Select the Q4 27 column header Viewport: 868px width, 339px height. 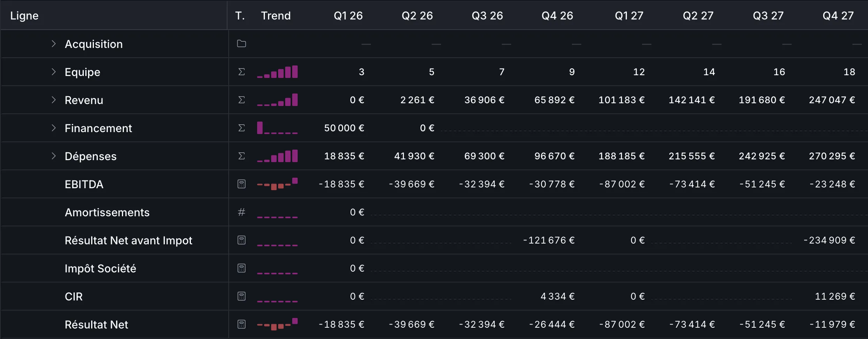tap(838, 16)
